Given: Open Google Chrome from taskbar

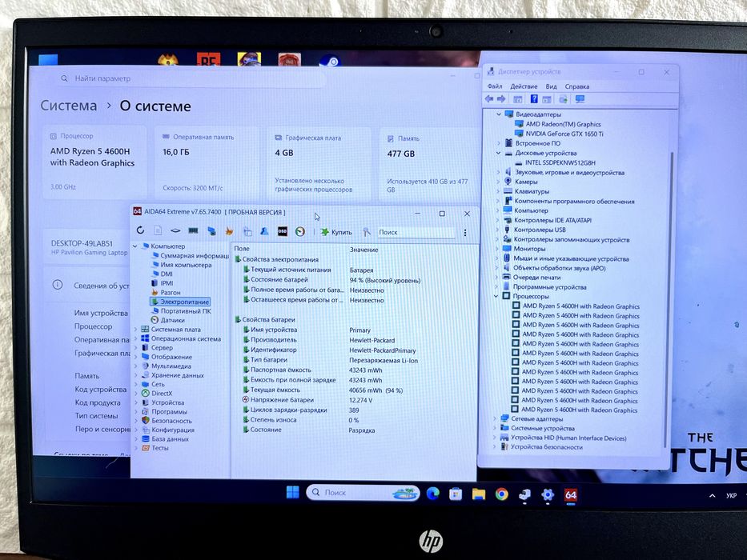Looking at the screenshot, I should (501, 494).
